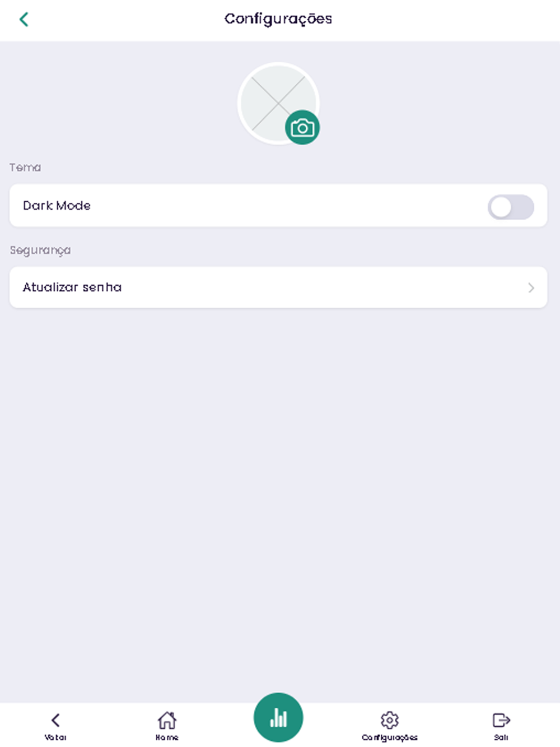Viewport: 560px width, 747px height.
Task: Go to the Home house icon
Action: [x=167, y=720]
